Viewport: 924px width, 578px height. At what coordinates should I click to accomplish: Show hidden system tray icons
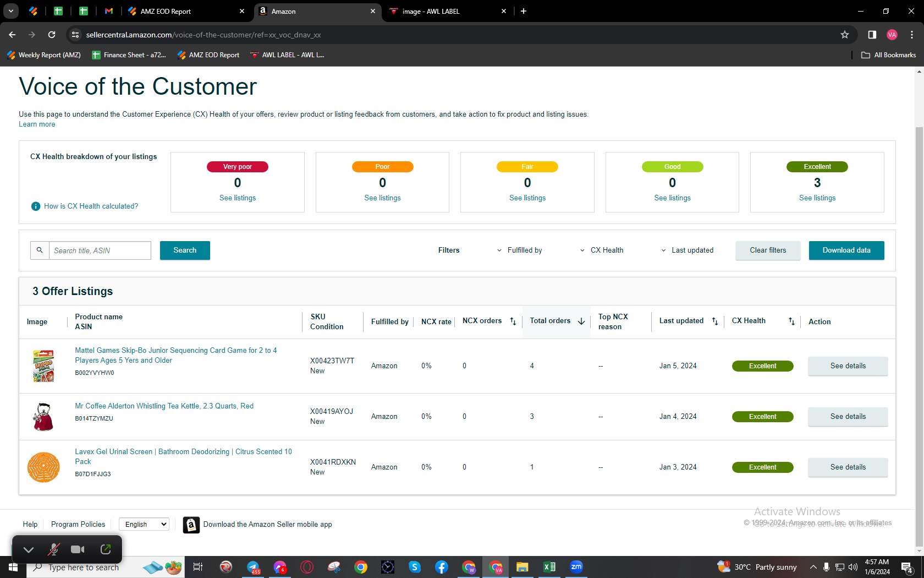813,567
